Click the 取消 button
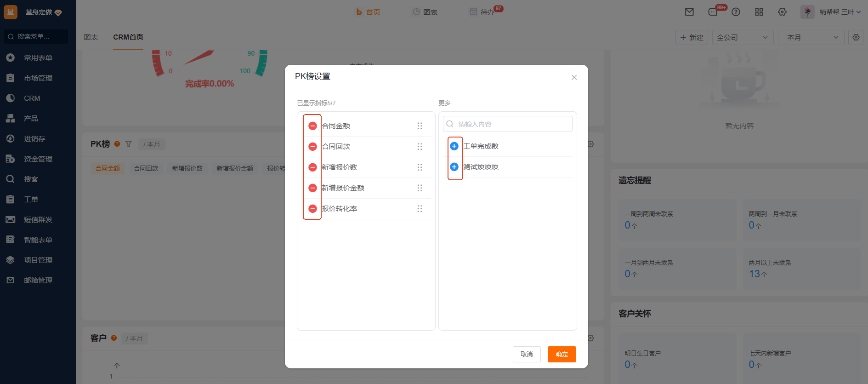Viewport: 868px width, 384px height. 527,354
